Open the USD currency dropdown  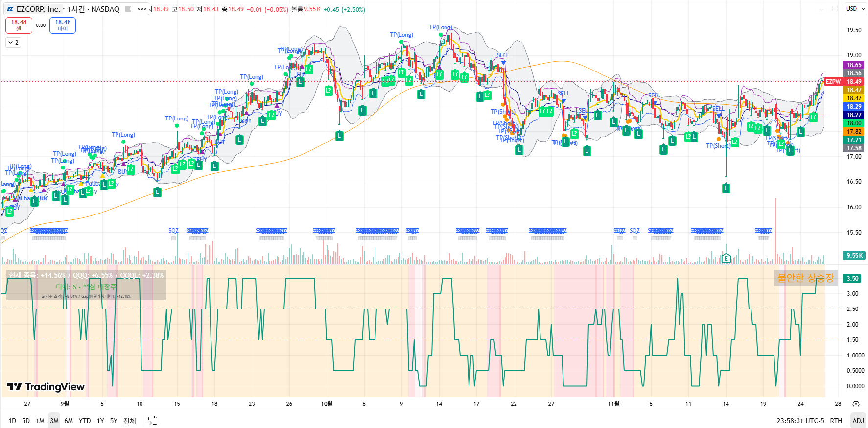(855, 9)
